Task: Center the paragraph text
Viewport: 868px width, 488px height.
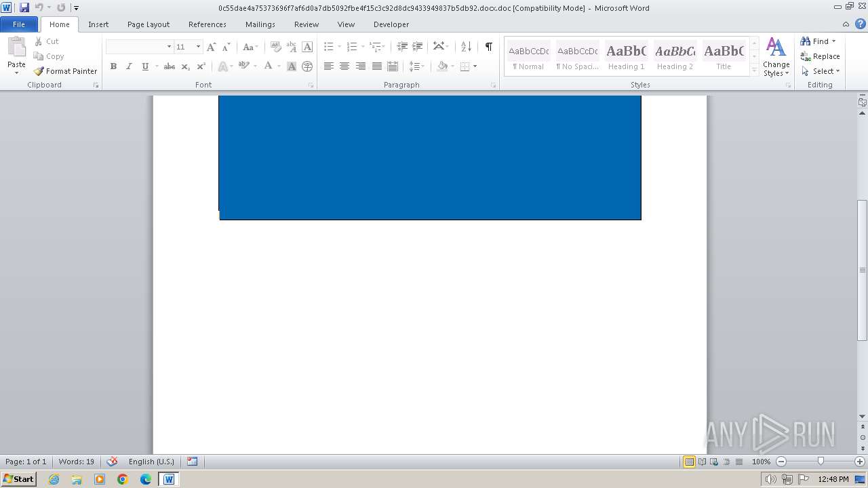Action: point(344,66)
